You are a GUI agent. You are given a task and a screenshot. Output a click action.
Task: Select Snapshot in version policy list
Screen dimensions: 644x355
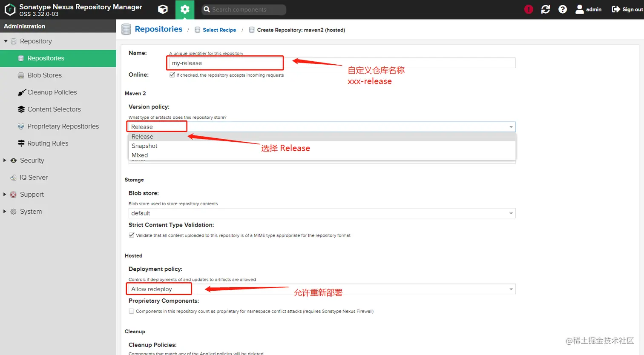[x=322, y=146]
